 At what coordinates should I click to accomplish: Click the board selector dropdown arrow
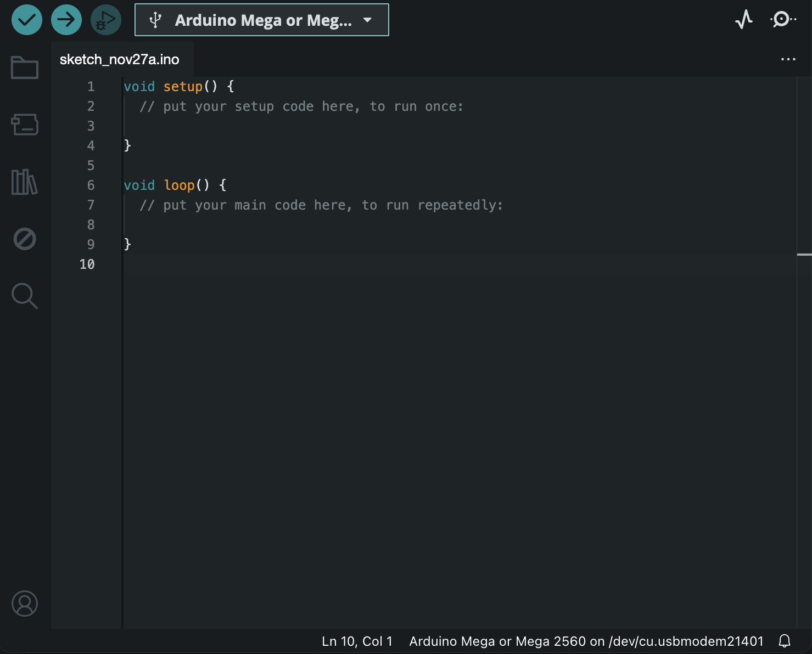(x=367, y=20)
